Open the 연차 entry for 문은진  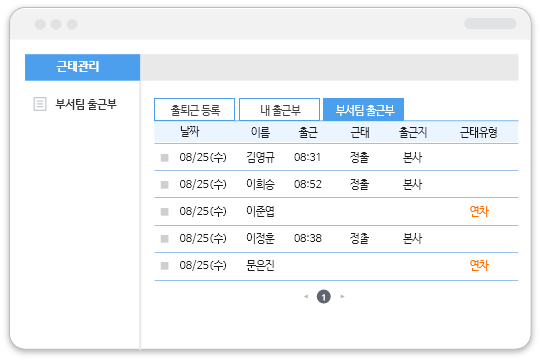click(x=479, y=265)
